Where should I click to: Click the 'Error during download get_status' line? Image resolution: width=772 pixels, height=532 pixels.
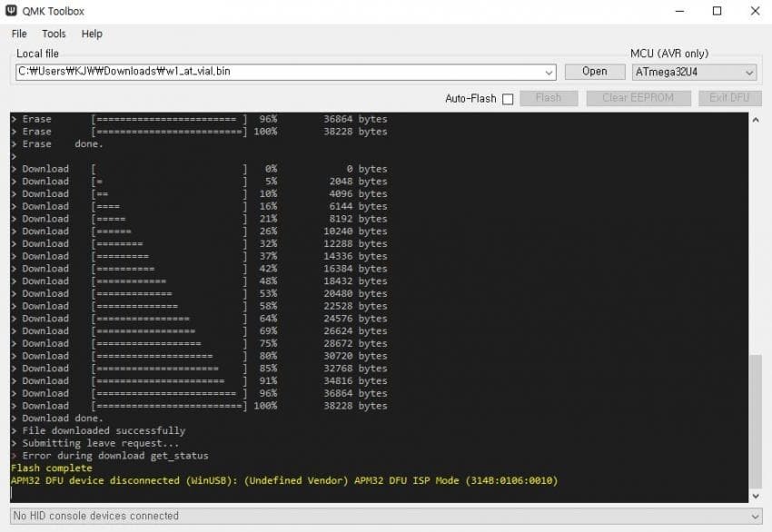click(x=110, y=456)
